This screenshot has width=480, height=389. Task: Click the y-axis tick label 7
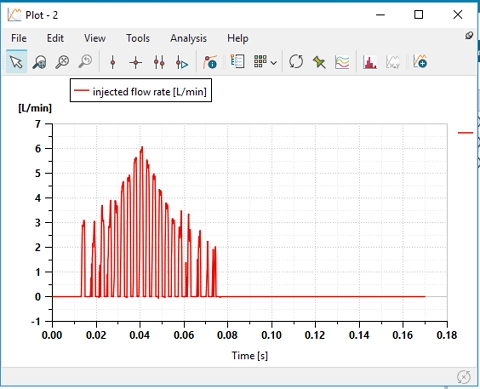38,124
